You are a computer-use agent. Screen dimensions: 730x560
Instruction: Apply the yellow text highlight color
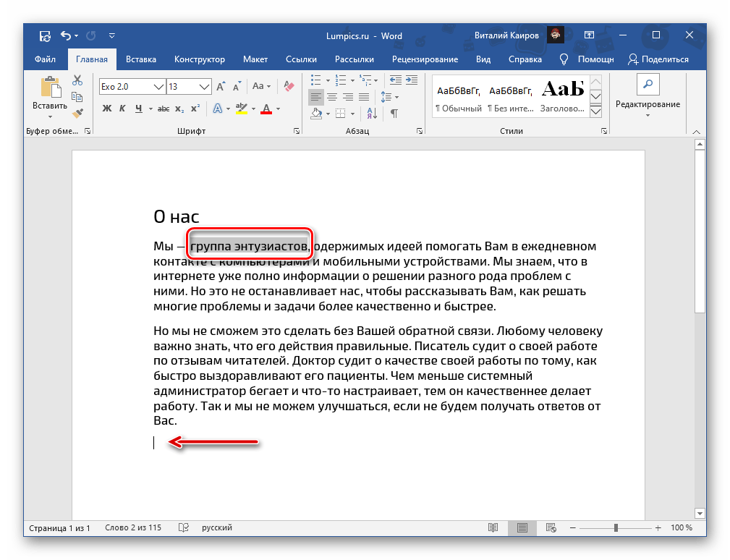point(241,109)
